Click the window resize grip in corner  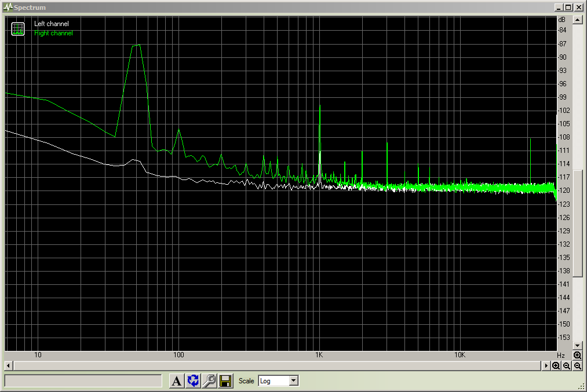point(581,387)
